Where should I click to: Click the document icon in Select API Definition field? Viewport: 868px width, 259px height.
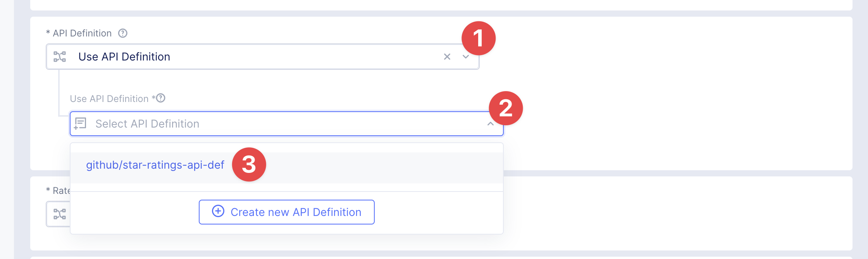(80, 124)
